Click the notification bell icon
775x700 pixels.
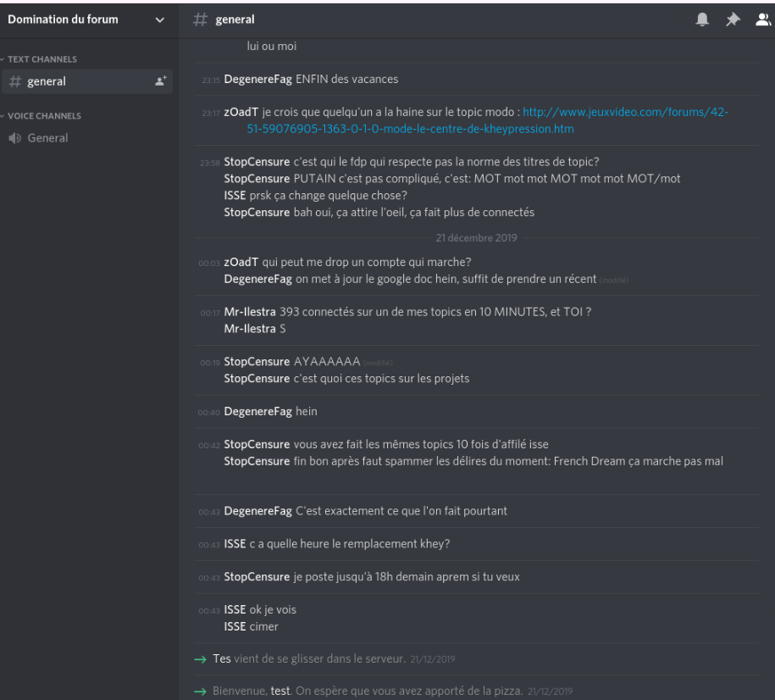click(702, 19)
